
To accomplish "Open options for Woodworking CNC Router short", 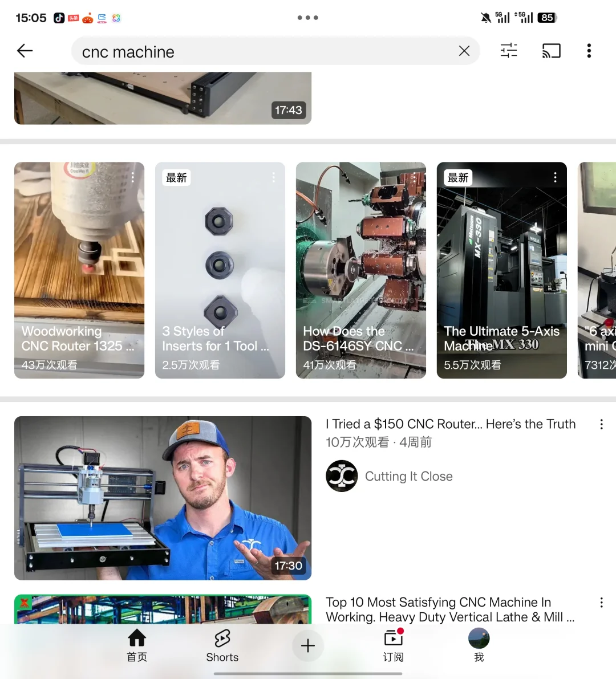I will (x=132, y=177).
